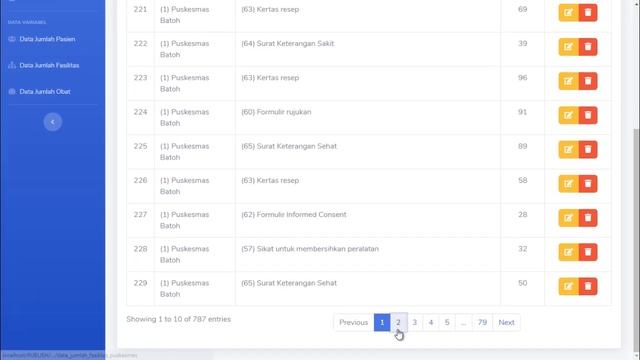
Task: Delete row 228 Sikat untuk membersihkan peralatan
Action: tap(588, 252)
